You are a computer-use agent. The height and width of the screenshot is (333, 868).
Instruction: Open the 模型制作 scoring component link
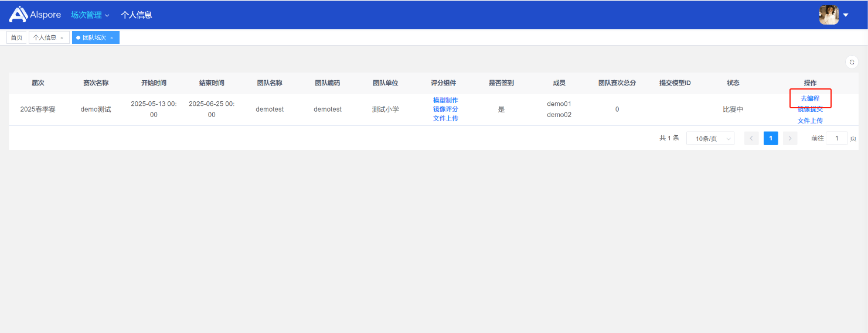coord(445,100)
